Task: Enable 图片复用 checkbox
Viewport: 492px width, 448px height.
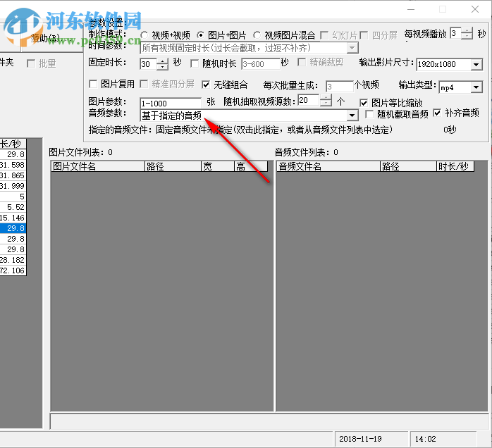Action: (93, 84)
